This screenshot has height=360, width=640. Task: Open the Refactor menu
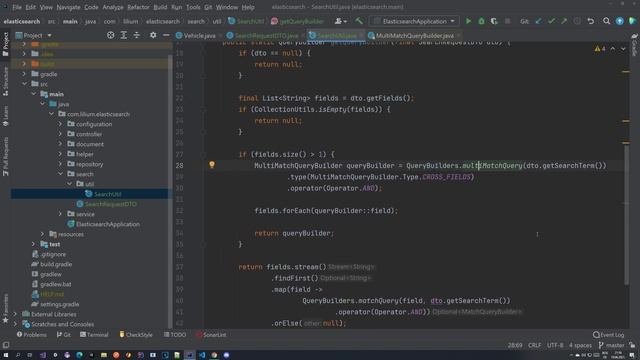[138, 7]
